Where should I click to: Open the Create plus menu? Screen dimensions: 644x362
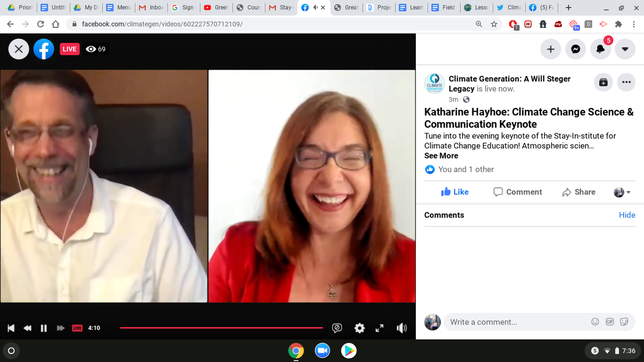[x=550, y=49]
